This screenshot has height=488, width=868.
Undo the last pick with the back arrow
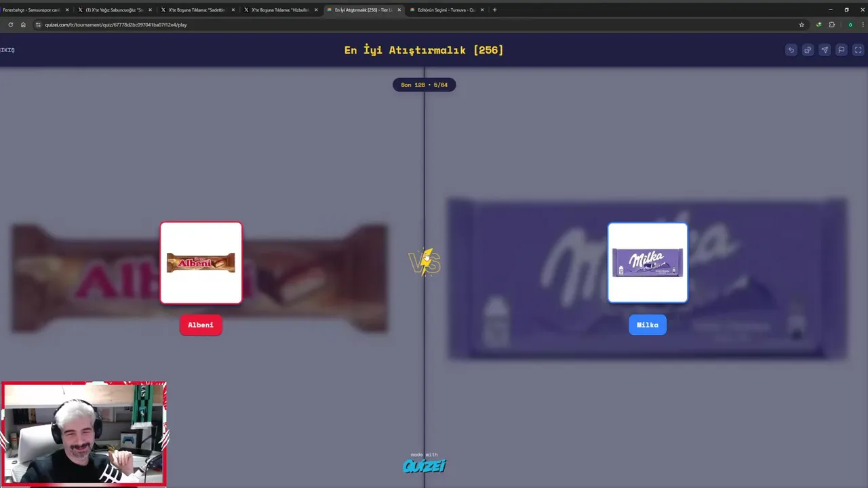click(x=791, y=50)
